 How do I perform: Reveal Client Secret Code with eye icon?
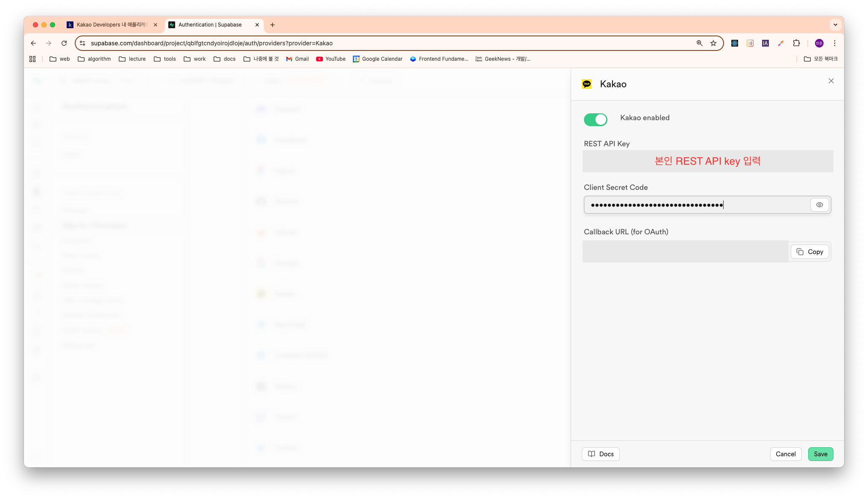pos(819,205)
